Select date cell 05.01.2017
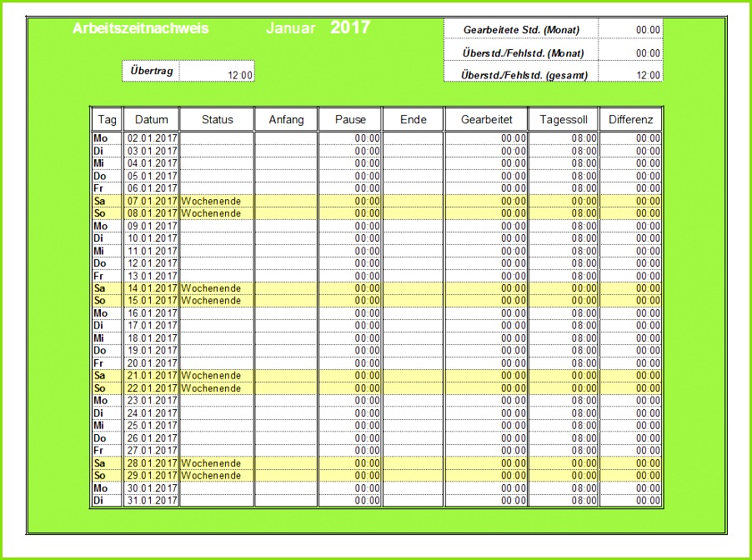 tap(152, 176)
